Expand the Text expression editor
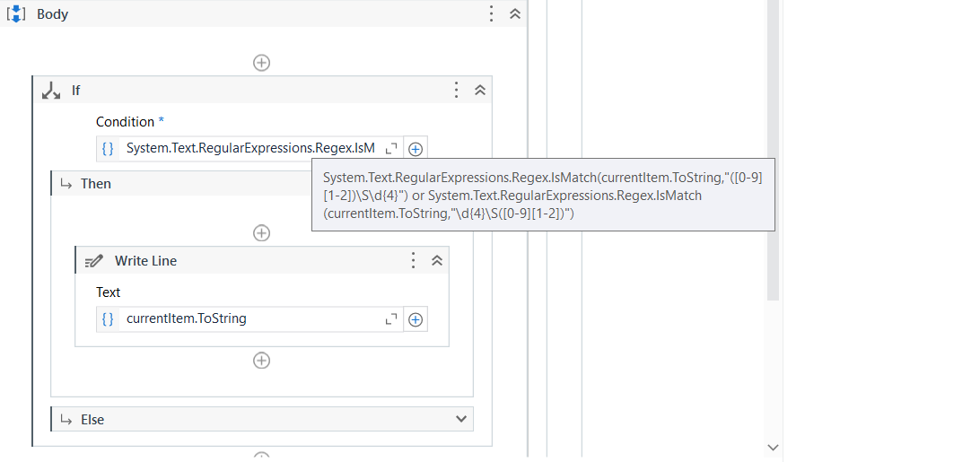The height and width of the screenshot is (462, 980). (x=391, y=319)
